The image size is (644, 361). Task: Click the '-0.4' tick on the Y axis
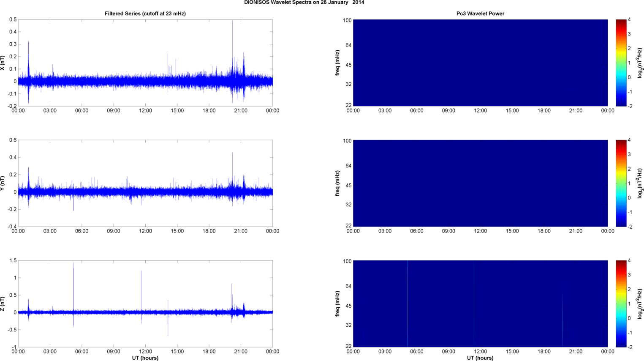click(x=11, y=227)
